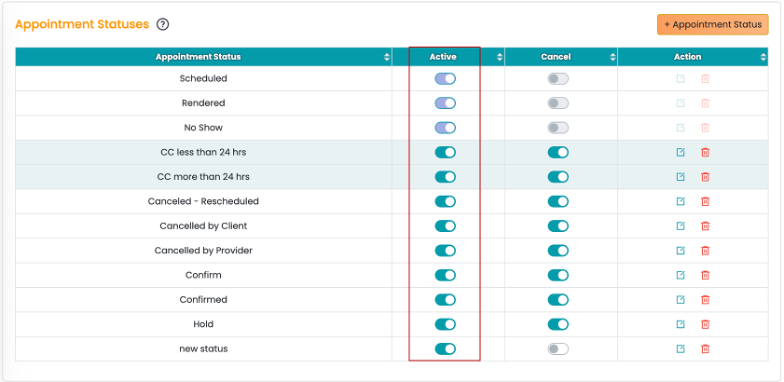Click the + Appointment Status button
Screen dimensions: 784x382
coord(712,24)
